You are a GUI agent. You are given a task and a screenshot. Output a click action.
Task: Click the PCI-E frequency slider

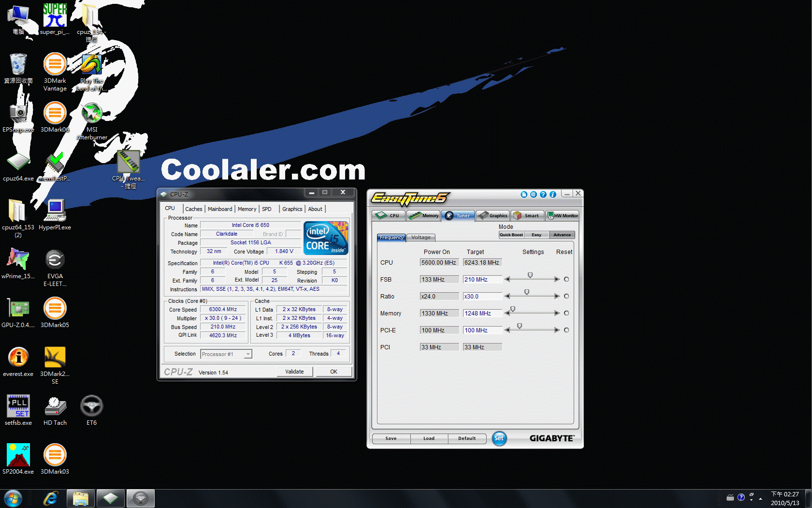pyautogui.click(x=520, y=327)
